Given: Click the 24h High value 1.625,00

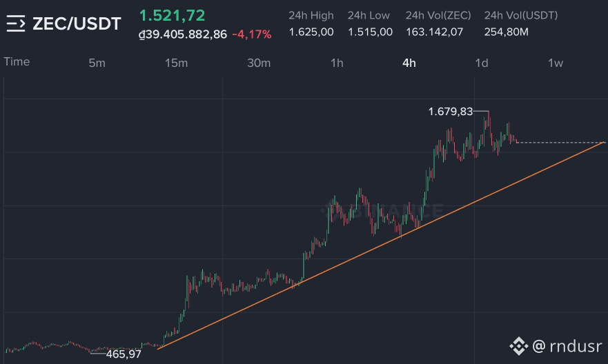Looking at the screenshot, I should tap(311, 32).
